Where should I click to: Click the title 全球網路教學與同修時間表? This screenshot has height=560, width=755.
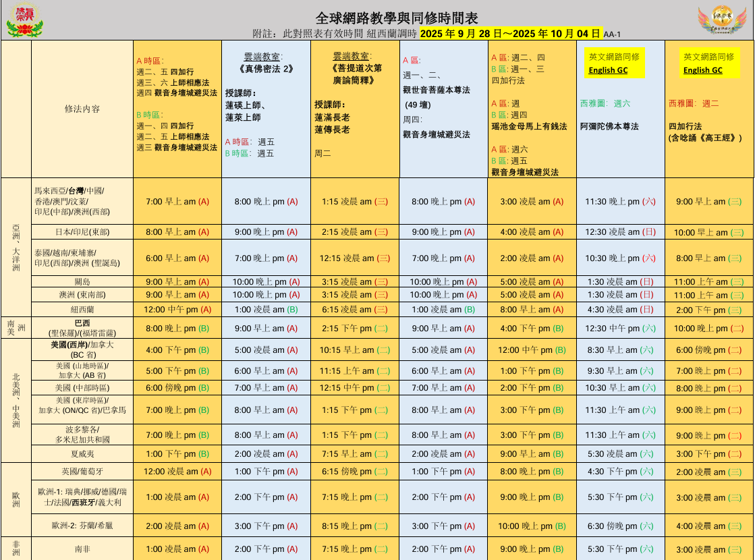(397, 18)
